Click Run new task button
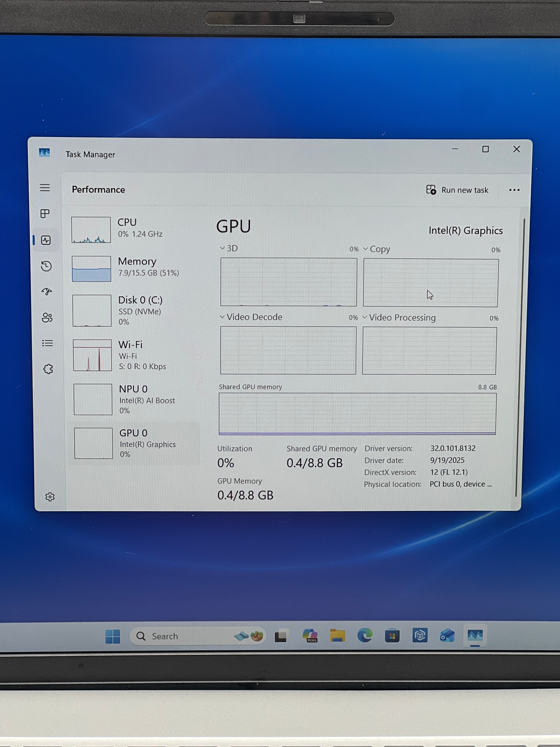This screenshot has width=560, height=747. [457, 190]
